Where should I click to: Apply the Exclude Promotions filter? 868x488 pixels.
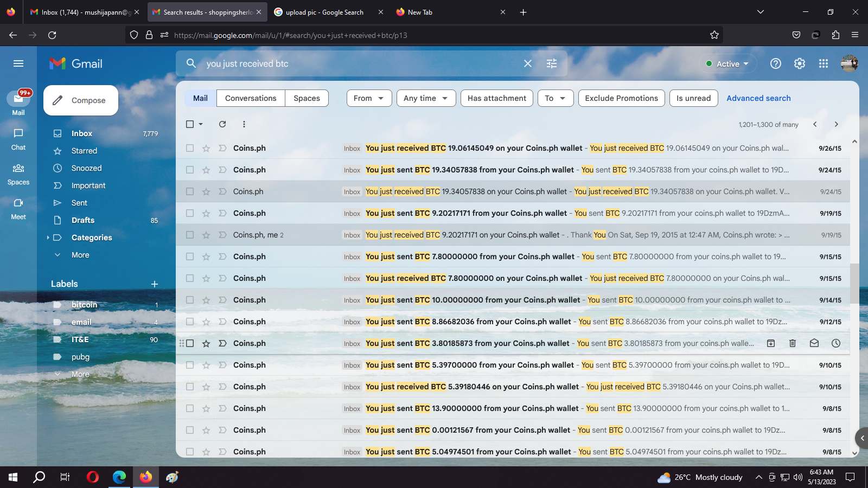click(x=622, y=98)
